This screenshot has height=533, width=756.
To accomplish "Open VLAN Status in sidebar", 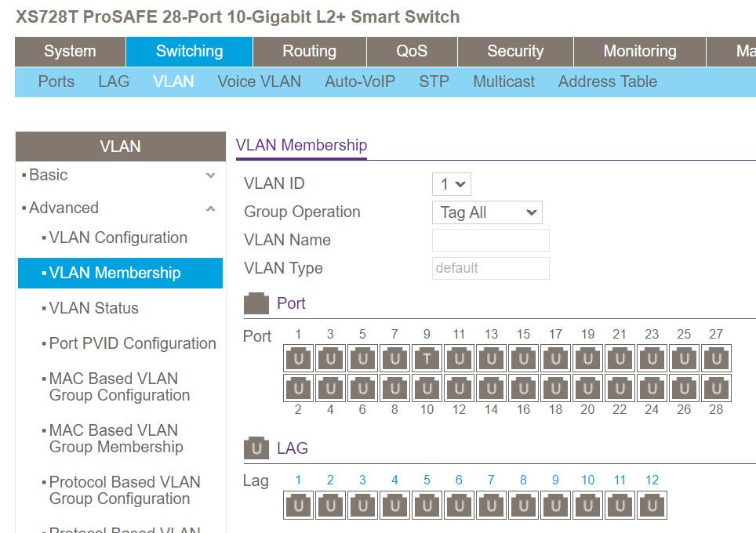I will coord(93,308).
